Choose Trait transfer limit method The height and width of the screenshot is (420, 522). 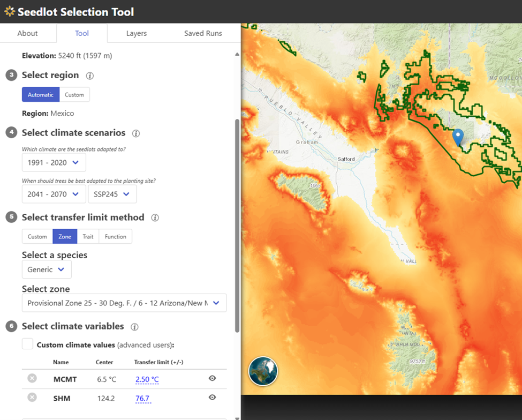tap(88, 236)
